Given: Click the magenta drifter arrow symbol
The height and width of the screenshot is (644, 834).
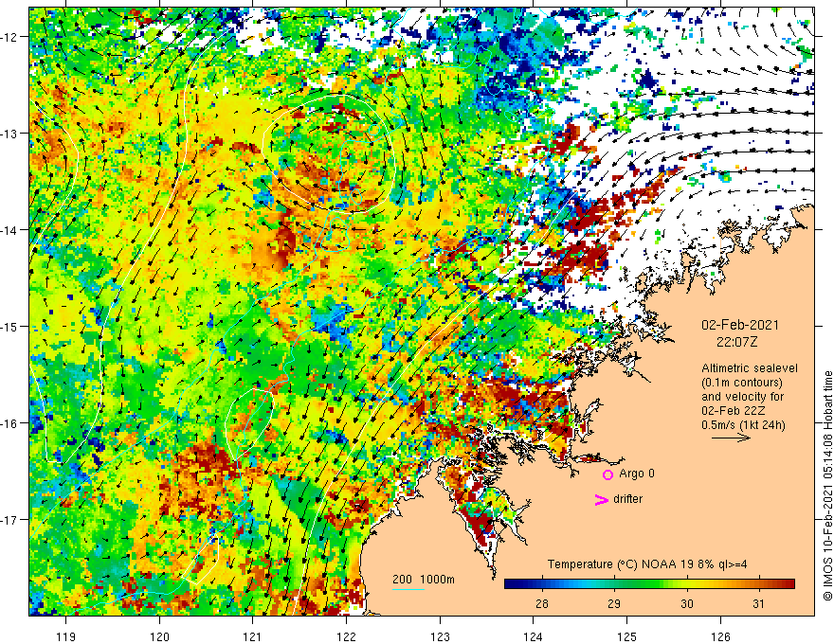Looking at the screenshot, I should [602, 499].
